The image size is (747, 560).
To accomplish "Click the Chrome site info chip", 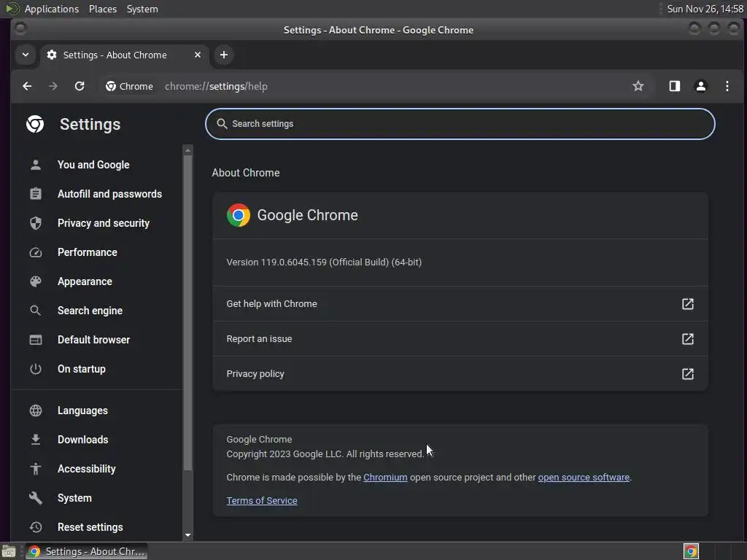I will coord(129,86).
